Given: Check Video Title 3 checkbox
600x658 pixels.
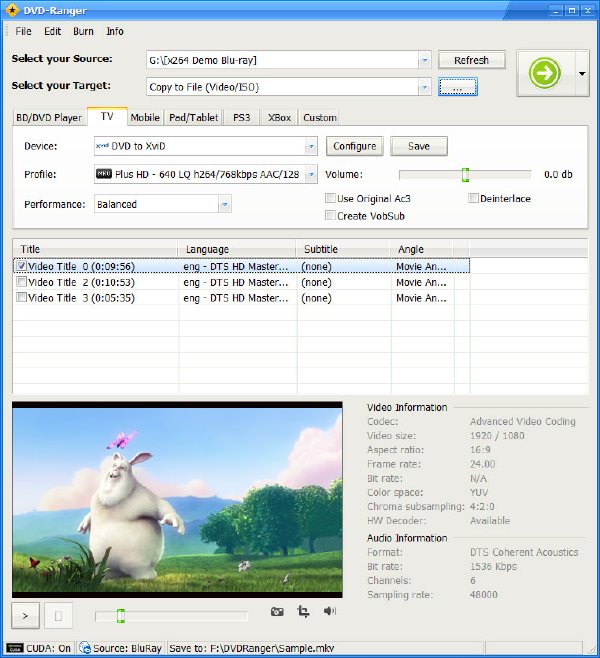Looking at the screenshot, I should click(21, 297).
